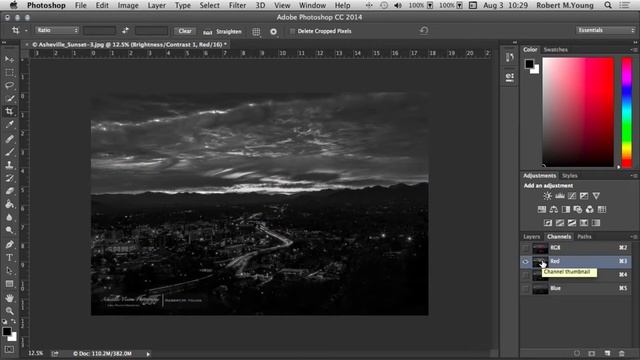Open the Filter menu

tap(237, 5)
